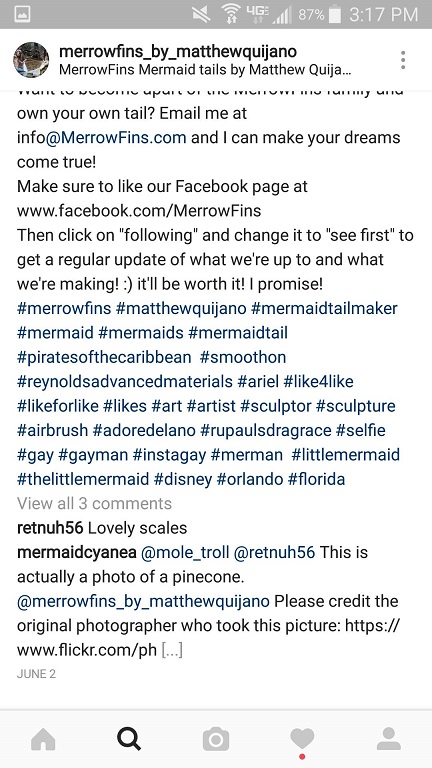
Task: Open the three-dot post options menu
Action: click(x=403, y=60)
